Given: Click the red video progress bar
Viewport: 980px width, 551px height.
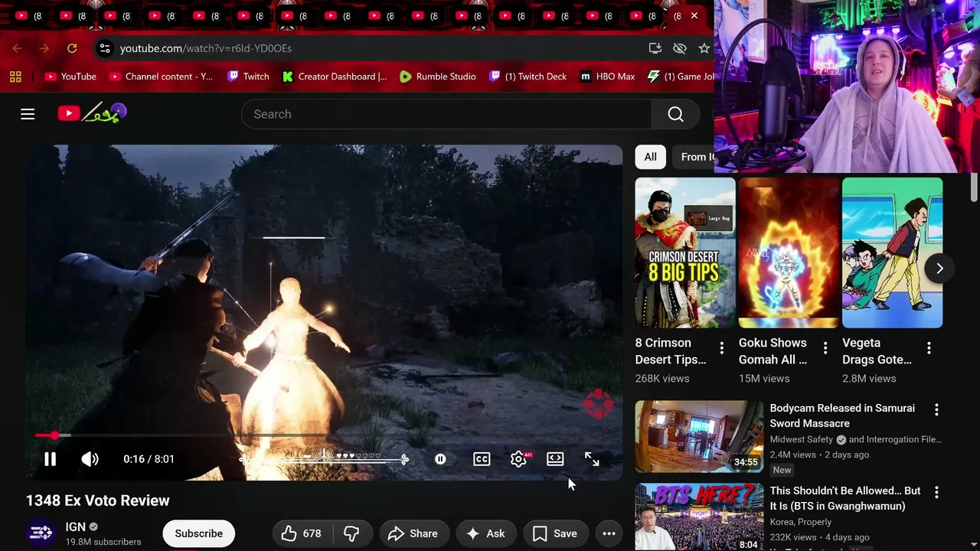Looking at the screenshot, I should pos(325,435).
